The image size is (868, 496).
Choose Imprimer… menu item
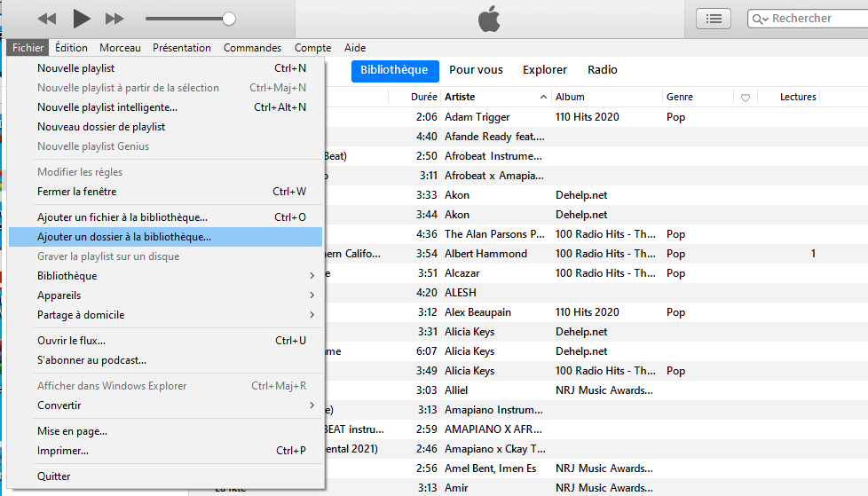click(x=165, y=451)
